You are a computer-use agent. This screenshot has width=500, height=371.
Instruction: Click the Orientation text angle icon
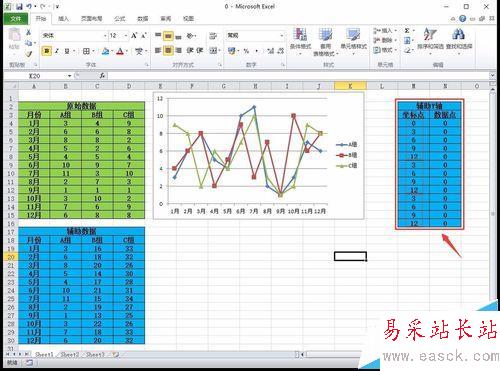pos(190,35)
